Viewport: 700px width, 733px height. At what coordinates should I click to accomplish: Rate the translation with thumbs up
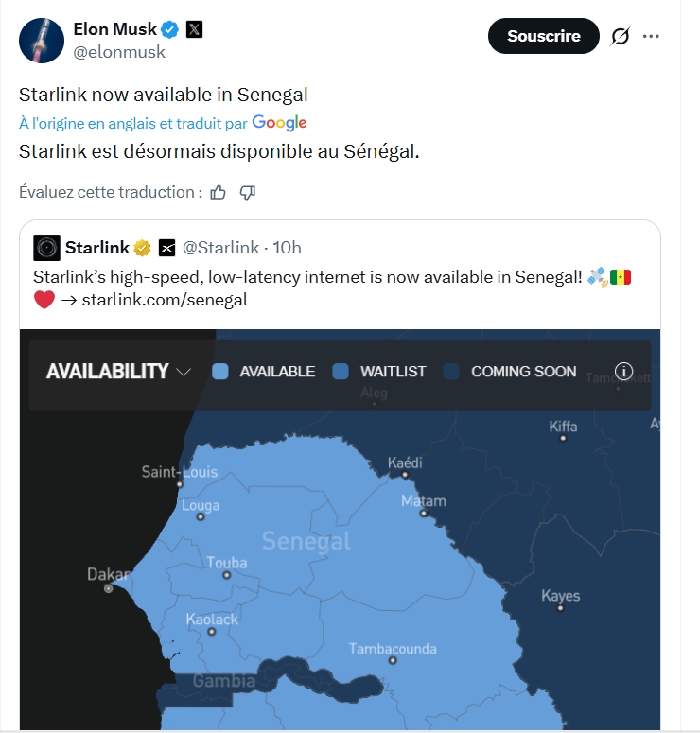tap(219, 192)
